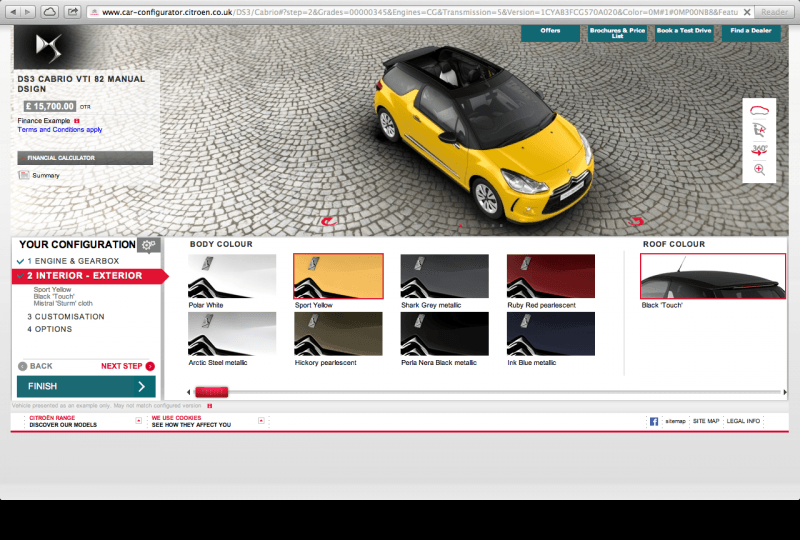
Task: Open the Offers tab
Action: click(x=550, y=33)
